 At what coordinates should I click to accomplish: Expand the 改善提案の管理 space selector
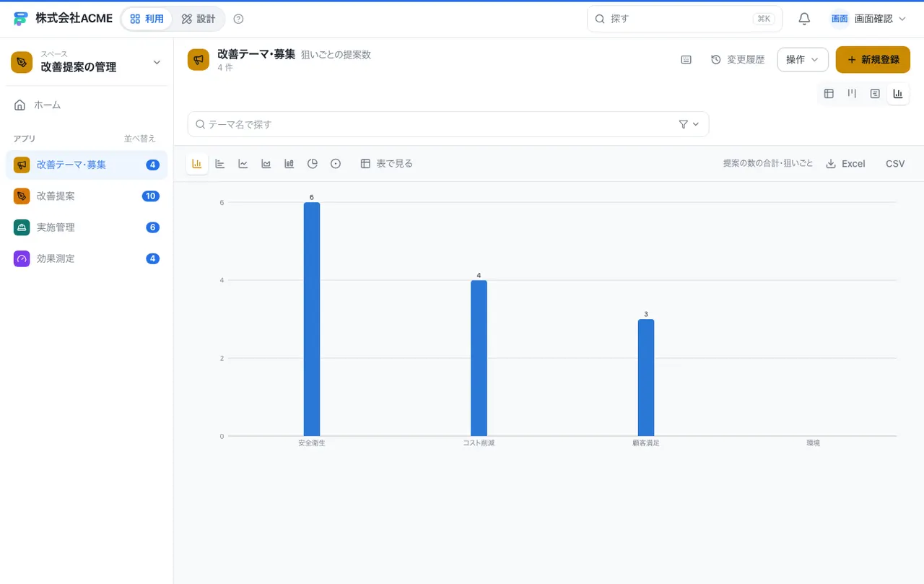(x=87, y=62)
